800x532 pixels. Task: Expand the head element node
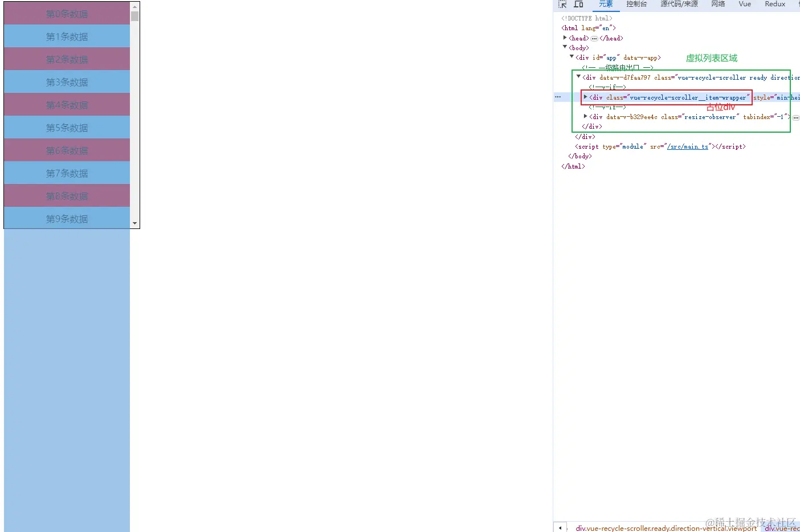coord(565,38)
